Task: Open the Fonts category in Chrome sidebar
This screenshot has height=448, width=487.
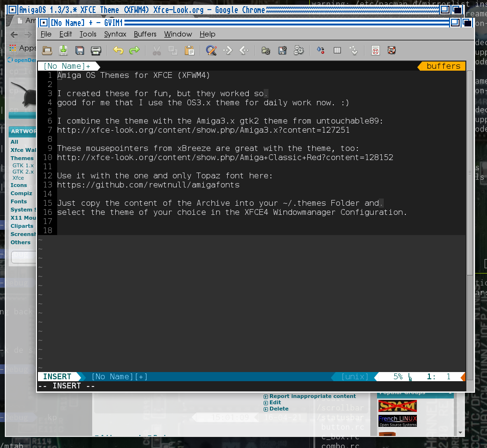Action: tap(19, 201)
